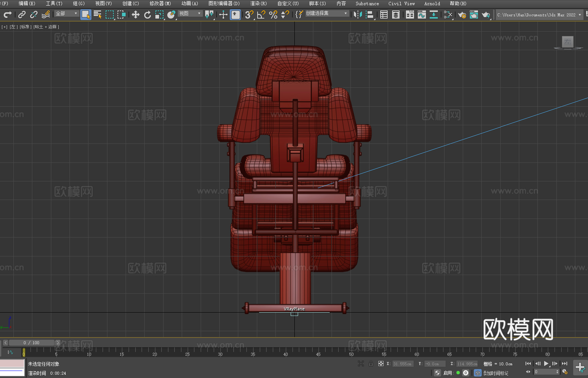Image resolution: width=588 pixels, height=378 pixels.
Task: Open the 修改器(M) menu
Action: point(161,3)
